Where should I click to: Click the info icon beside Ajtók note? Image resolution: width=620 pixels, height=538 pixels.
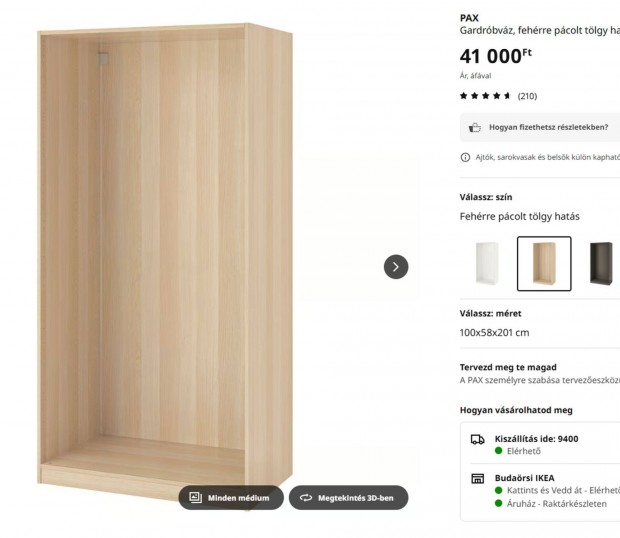coord(465,157)
